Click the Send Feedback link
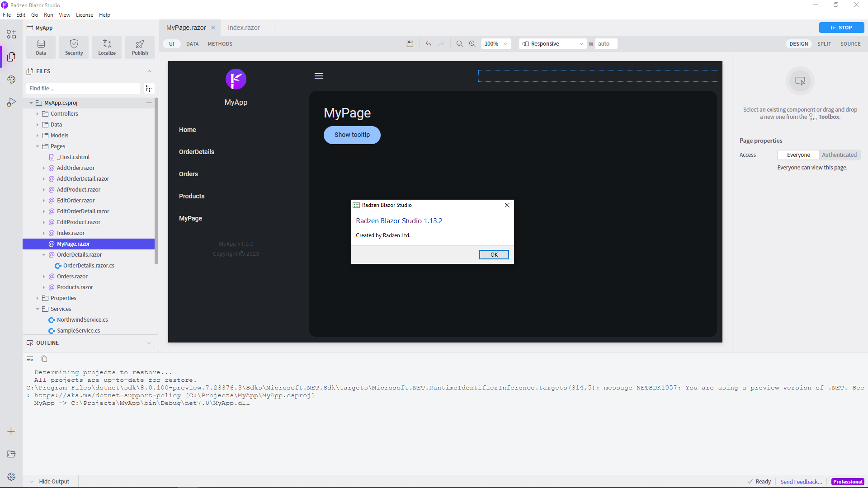Screen dimensions: 868x488 pos(801,482)
